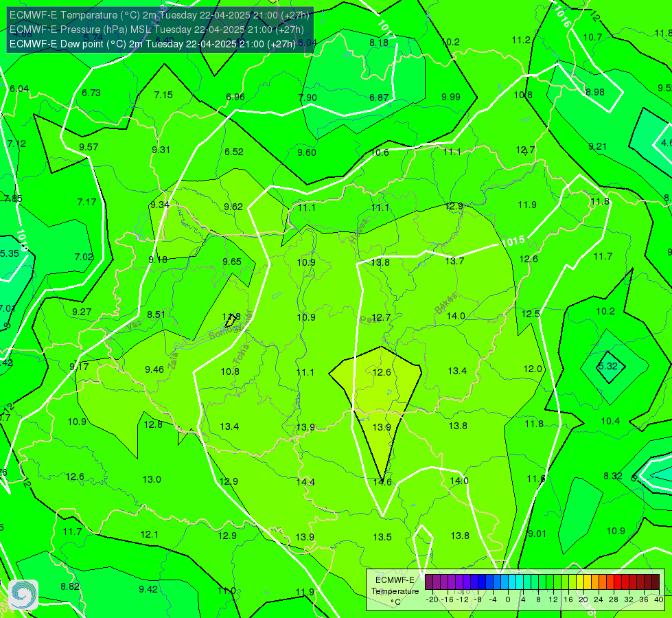Click the 9.21 temperature value

tap(597, 147)
